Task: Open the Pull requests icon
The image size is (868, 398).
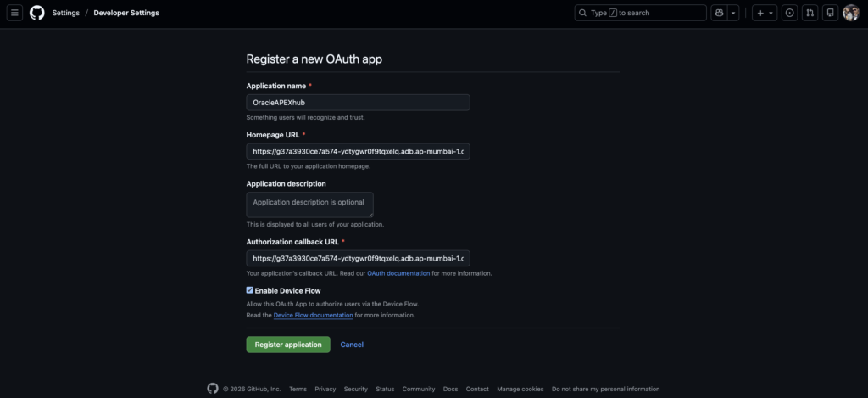Action: pos(810,13)
